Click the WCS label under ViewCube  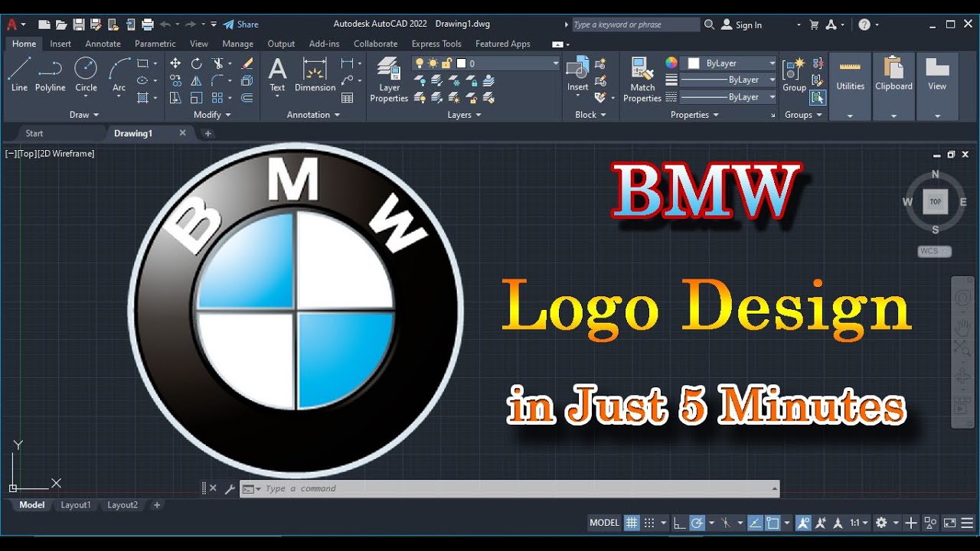[x=934, y=251]
